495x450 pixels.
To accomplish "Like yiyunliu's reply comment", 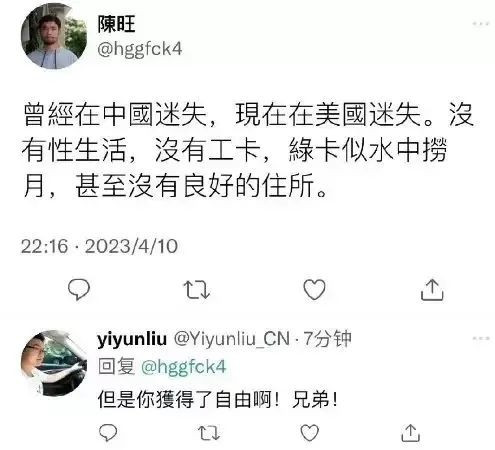I will 310,433.
